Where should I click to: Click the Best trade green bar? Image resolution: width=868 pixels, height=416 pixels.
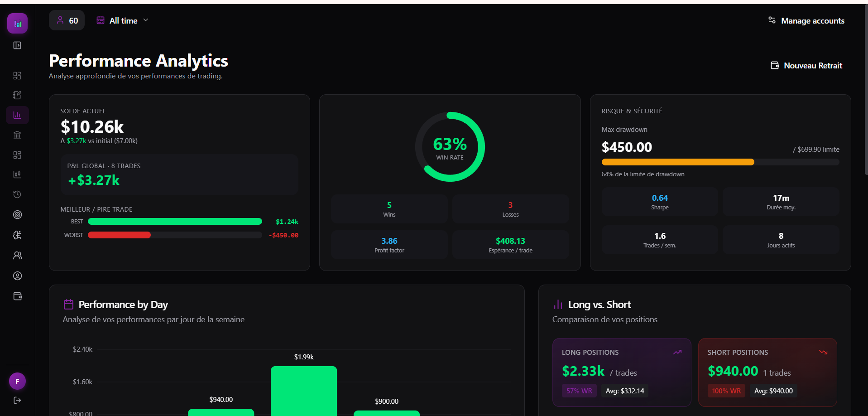[175, 222]
